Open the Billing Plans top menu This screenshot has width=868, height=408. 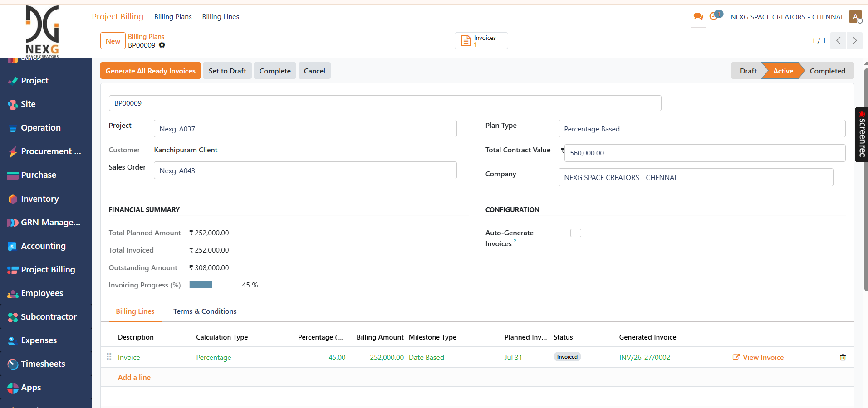click(x=173, y=17)
